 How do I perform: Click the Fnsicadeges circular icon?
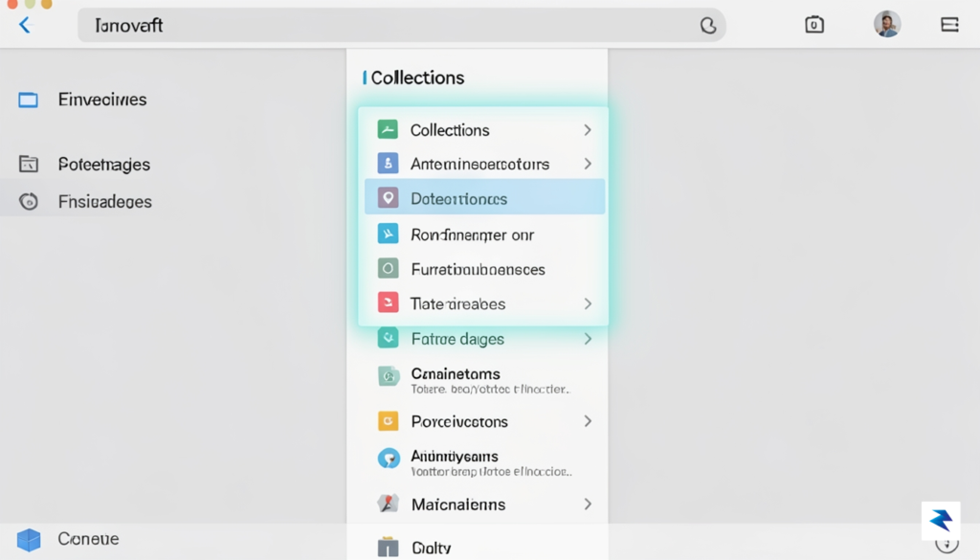[x=28, y=201]
